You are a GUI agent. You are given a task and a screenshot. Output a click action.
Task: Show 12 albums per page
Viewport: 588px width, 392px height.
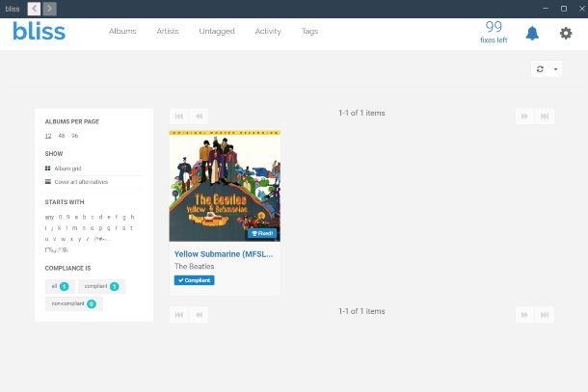[x=48, y=136]
